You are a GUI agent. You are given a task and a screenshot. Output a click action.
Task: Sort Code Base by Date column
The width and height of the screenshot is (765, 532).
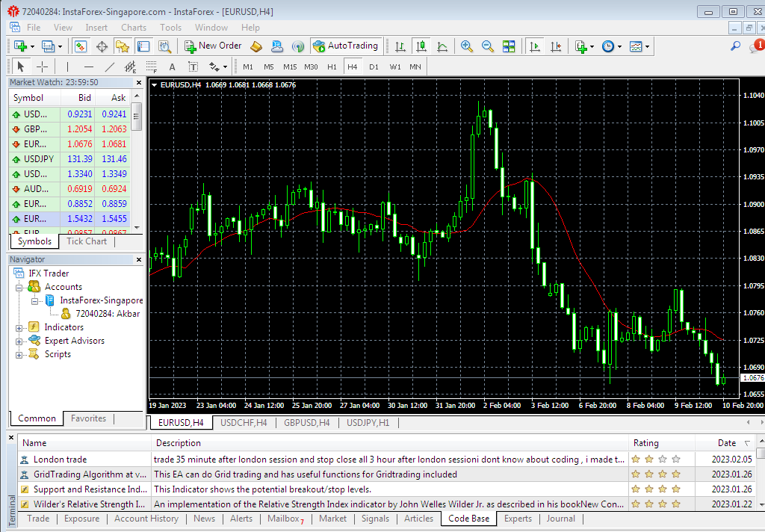[725, 443]
